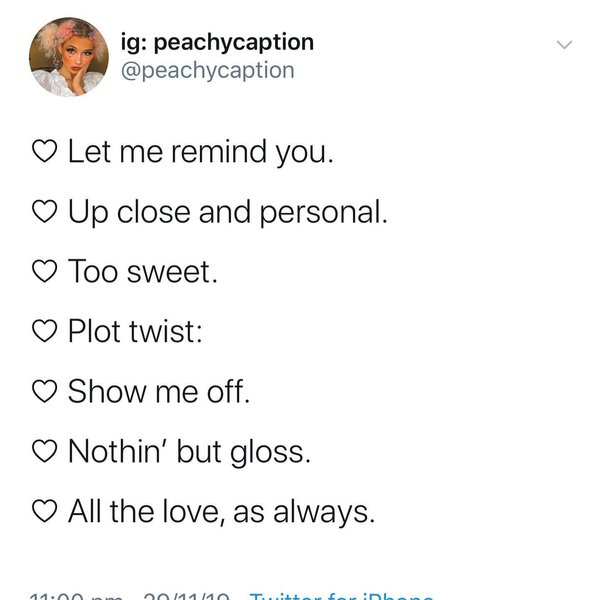
Task: Tap the "Plot twist:" caption line
Action: pyautogui.click(x=136, y=332)
